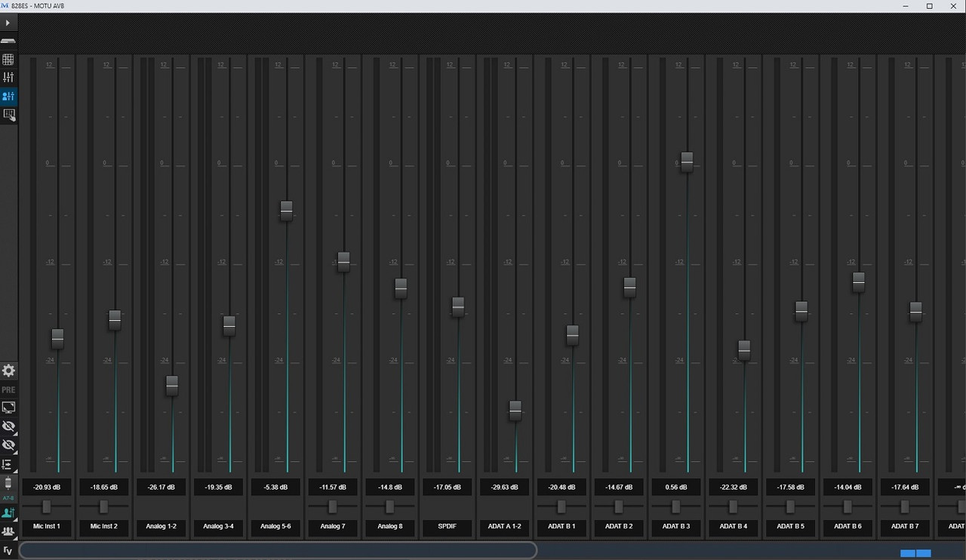Maximize the MOTU AVB window

pyautogui.click(x=930, y=6)
